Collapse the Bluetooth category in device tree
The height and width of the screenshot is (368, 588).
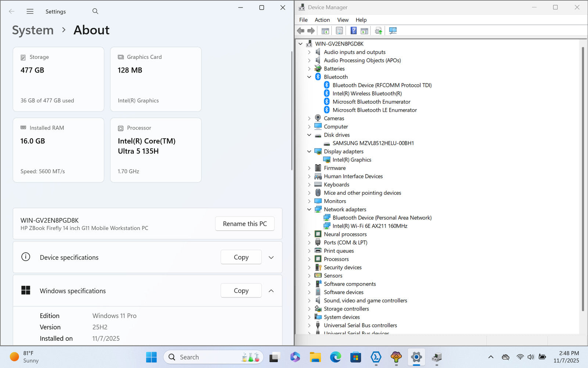[x=309, y=77]
